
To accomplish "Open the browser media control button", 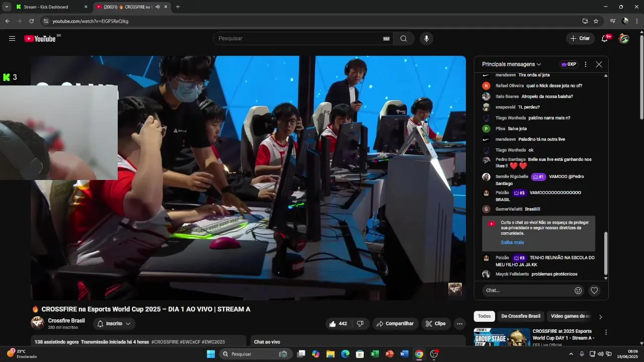I will 612,21.
